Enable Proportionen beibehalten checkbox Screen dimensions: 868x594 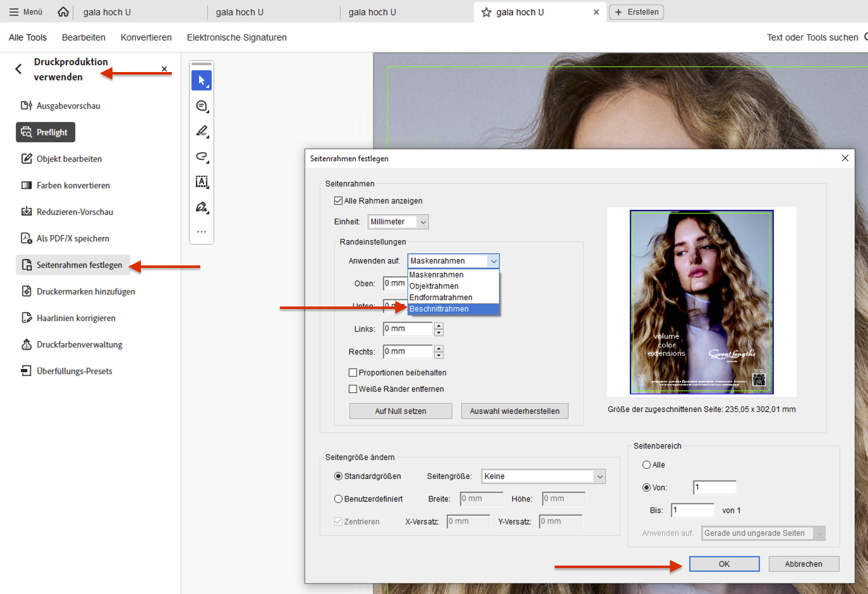[x=353, y=373]
